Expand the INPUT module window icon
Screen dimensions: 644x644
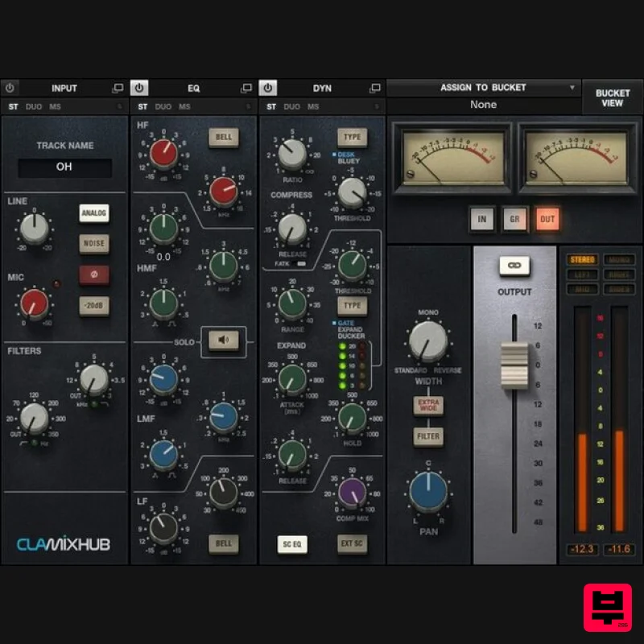(x=118, y=88)
